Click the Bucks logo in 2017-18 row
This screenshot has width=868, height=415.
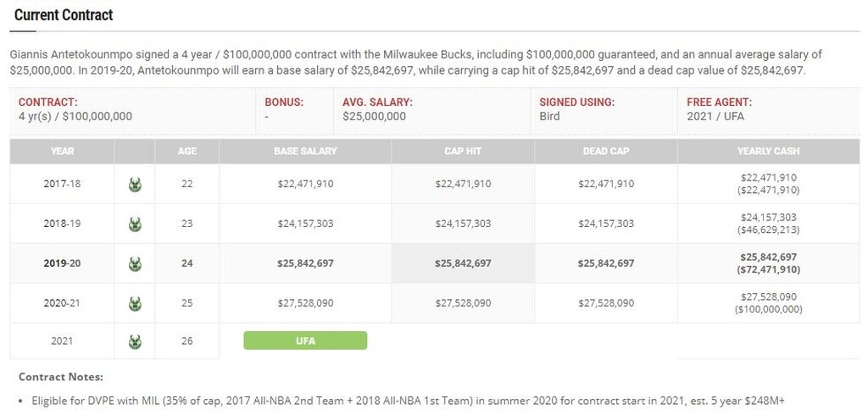click(x=135, y=184)
